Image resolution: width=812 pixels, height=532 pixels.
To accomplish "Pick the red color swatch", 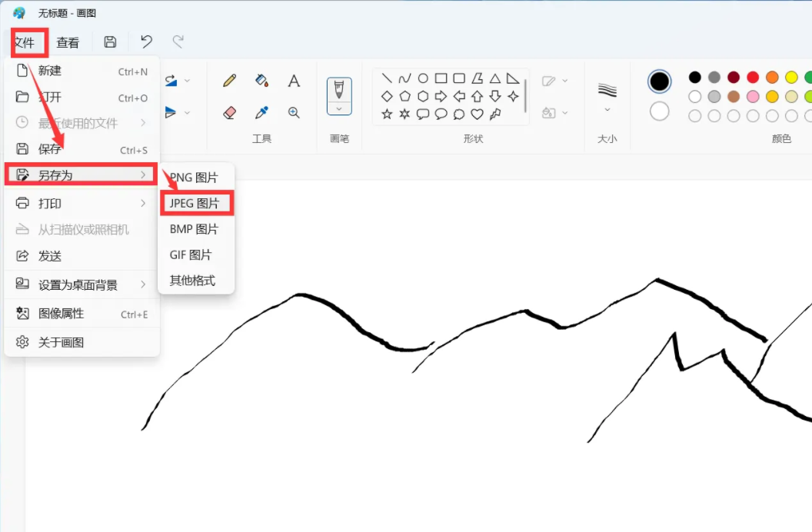I will click(753, 77).
